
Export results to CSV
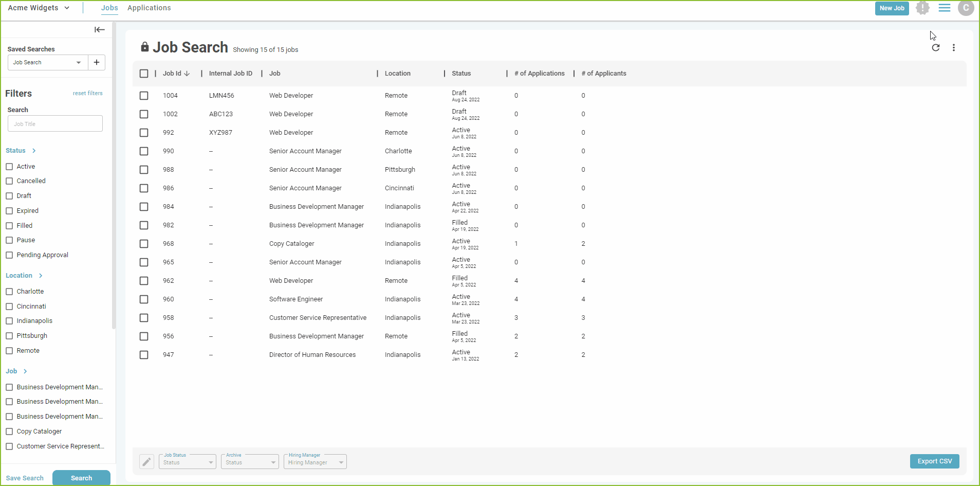[934, 461]
